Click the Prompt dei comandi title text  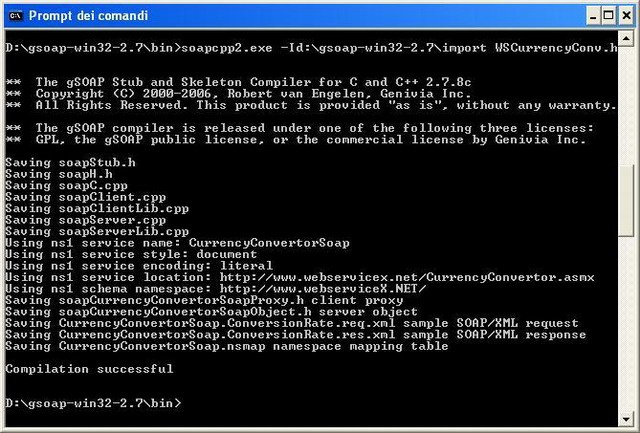click(x=88, y=16)
